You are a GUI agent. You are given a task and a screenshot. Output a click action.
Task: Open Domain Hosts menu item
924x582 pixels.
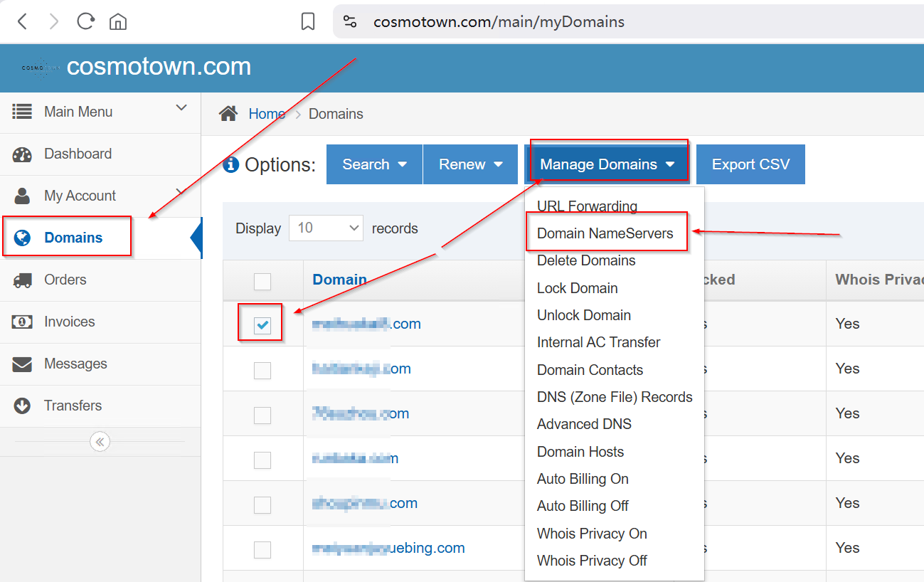coord(580,452)
